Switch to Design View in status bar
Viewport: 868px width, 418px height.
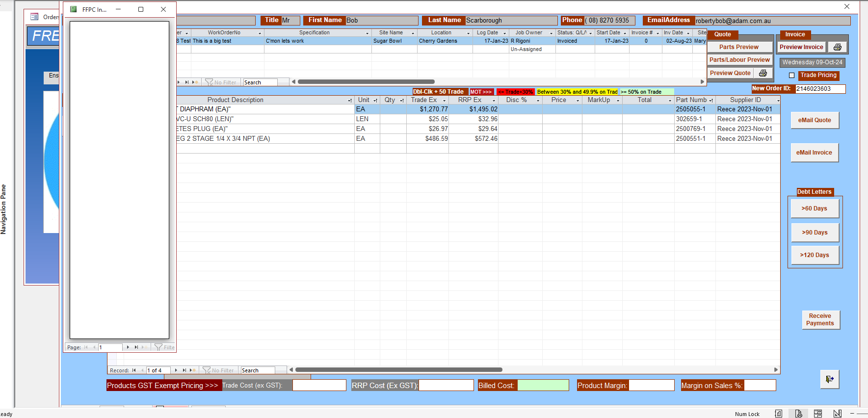[838, 414]
